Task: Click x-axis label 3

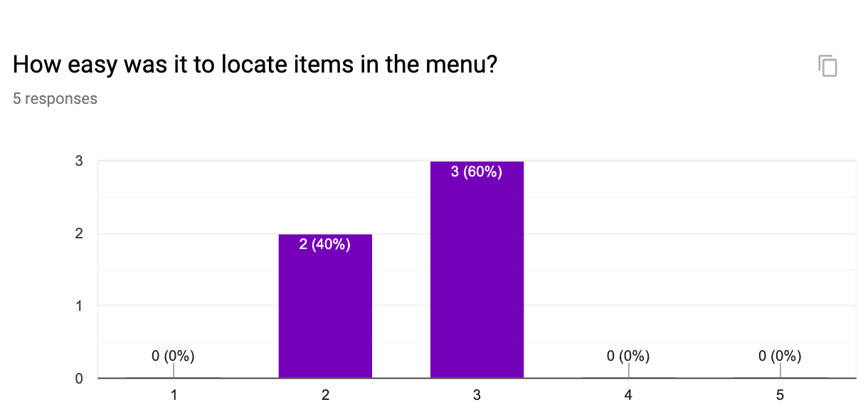Action: pos(477,395)
